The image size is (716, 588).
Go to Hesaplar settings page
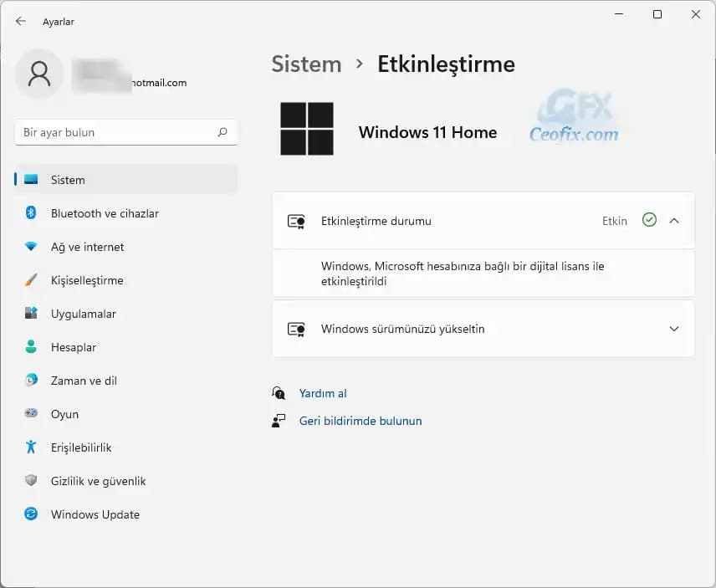73,347
